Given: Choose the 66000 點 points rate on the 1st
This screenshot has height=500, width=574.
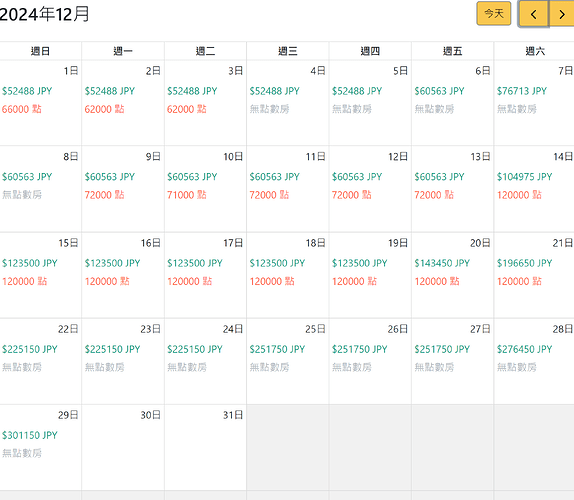Looking at the screenshot, I should tap(22, 109).
